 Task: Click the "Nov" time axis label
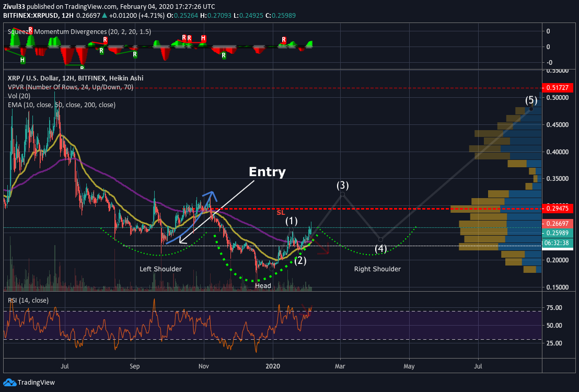[204, 366]
